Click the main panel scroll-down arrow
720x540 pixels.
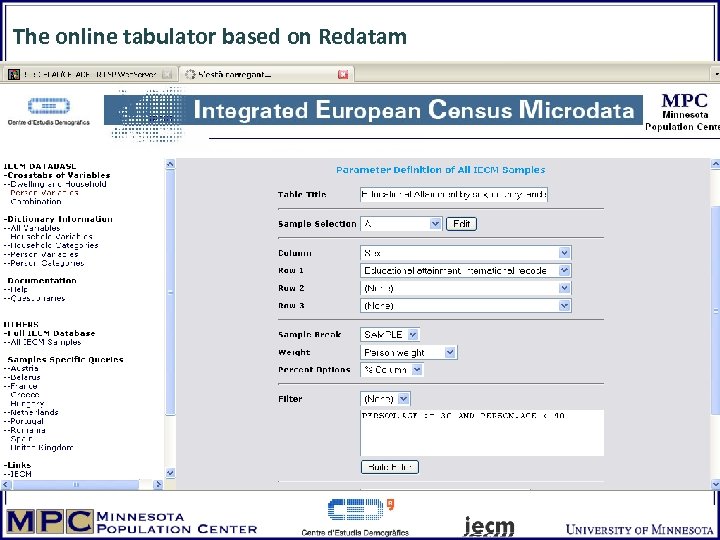coord(715,484)
